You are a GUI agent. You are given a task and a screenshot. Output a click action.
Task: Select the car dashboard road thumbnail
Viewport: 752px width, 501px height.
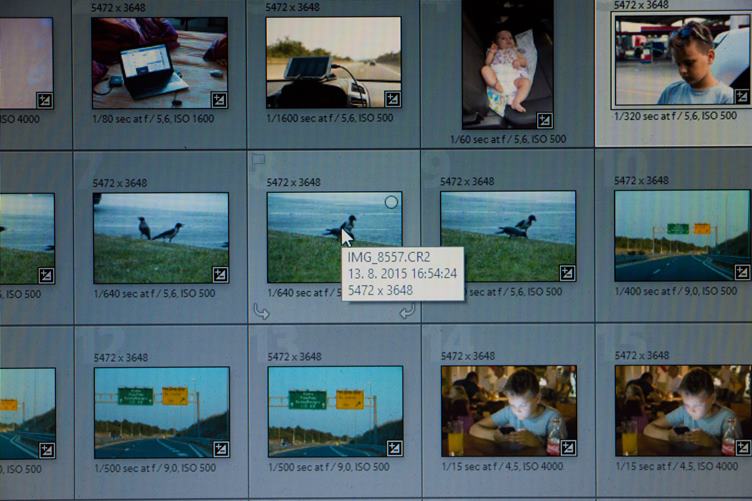[x=333, y=62]
